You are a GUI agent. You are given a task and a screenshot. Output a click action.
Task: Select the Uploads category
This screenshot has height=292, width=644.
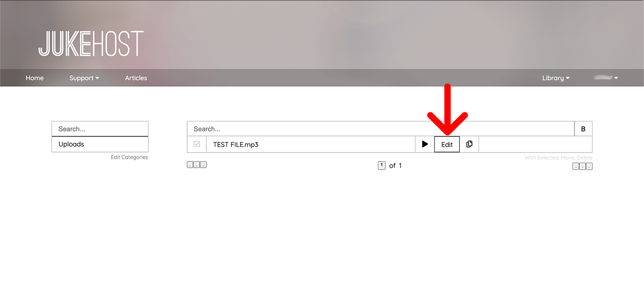click(100, 144)
